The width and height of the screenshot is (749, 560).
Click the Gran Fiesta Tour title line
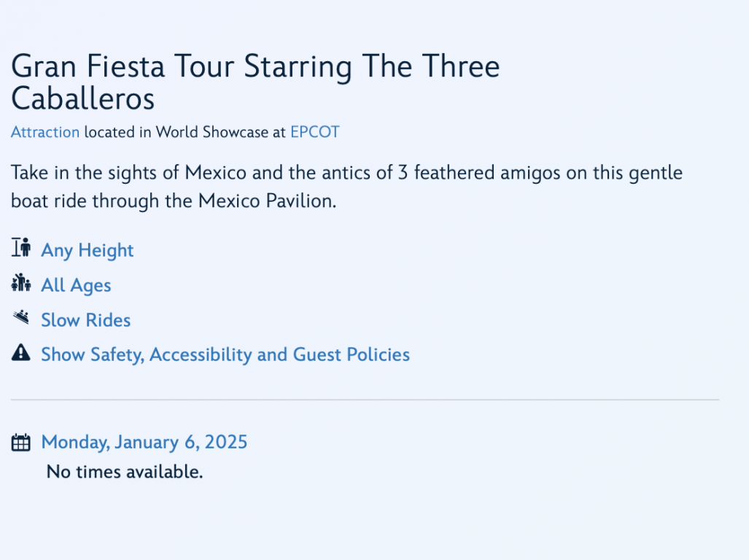pos(255,66)
